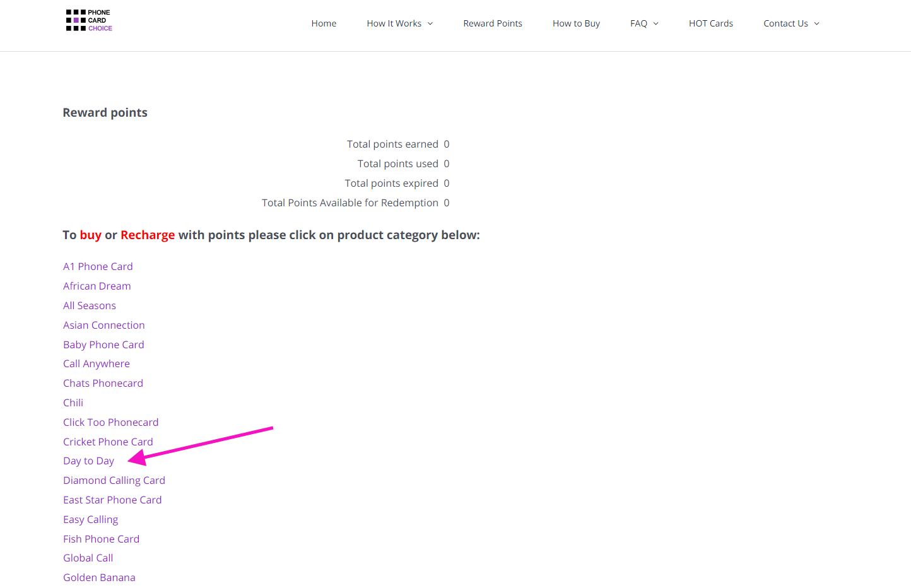Choose the All Seasons link
This screenshot has height=588, width=911.
[90, 305]
